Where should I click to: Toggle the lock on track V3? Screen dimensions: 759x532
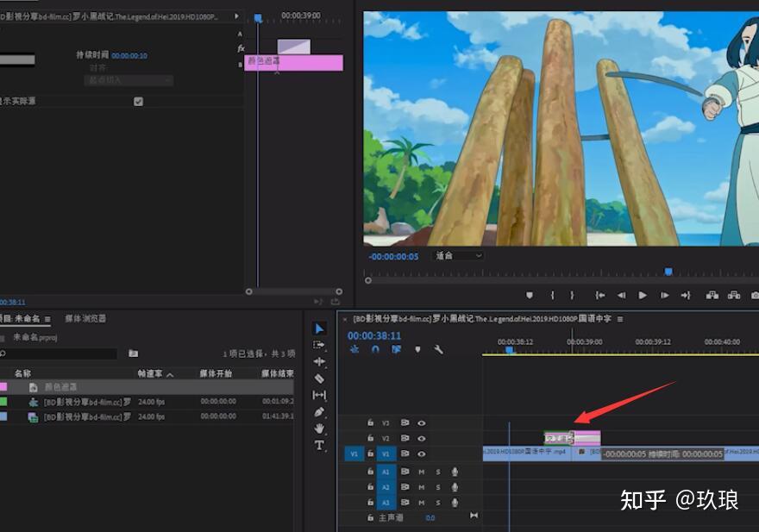click(370, 423)
